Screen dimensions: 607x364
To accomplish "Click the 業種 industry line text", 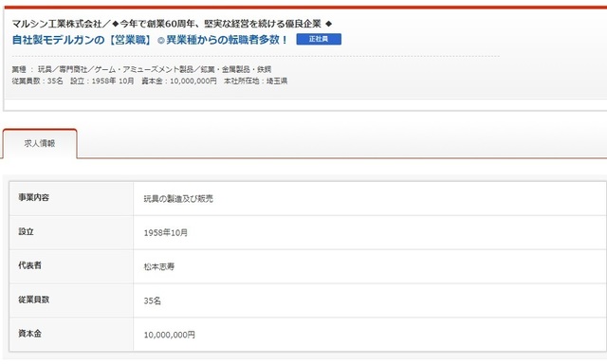I will point(141,69).
